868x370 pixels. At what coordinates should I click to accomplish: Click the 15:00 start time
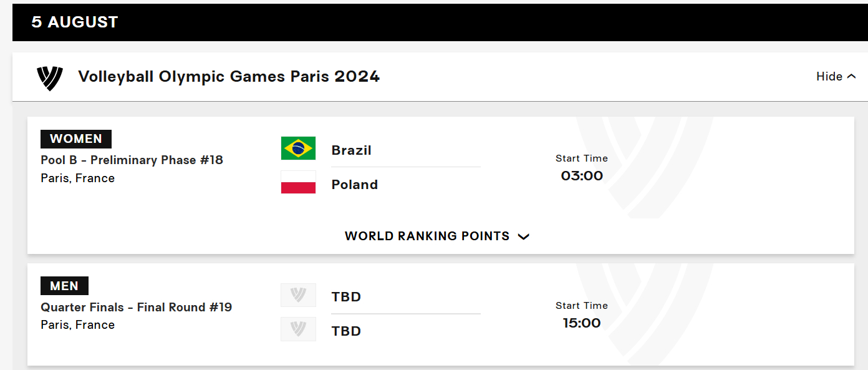582,323
